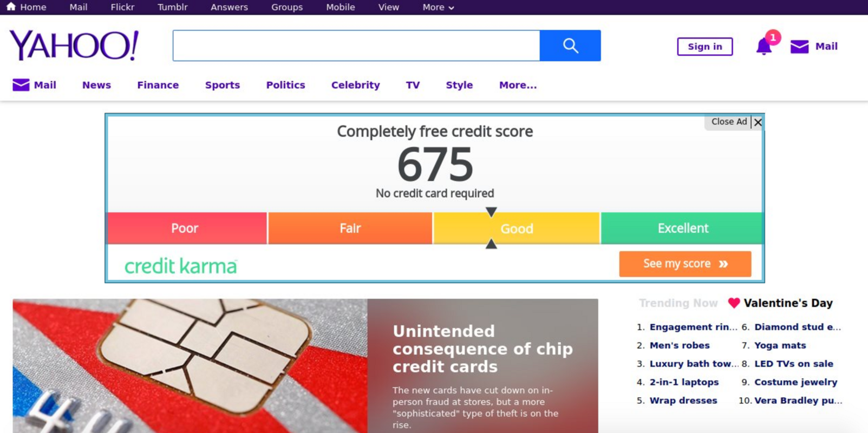Open Mail using the envelope icon top right
This screenshot has width=868, height=433.
click(800, 47)
